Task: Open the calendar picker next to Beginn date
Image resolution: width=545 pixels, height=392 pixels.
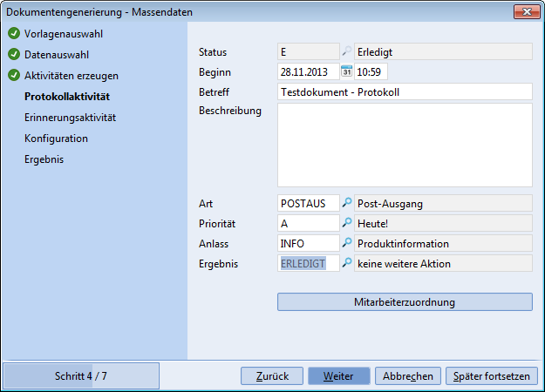Action: click(x=347, y=71)
